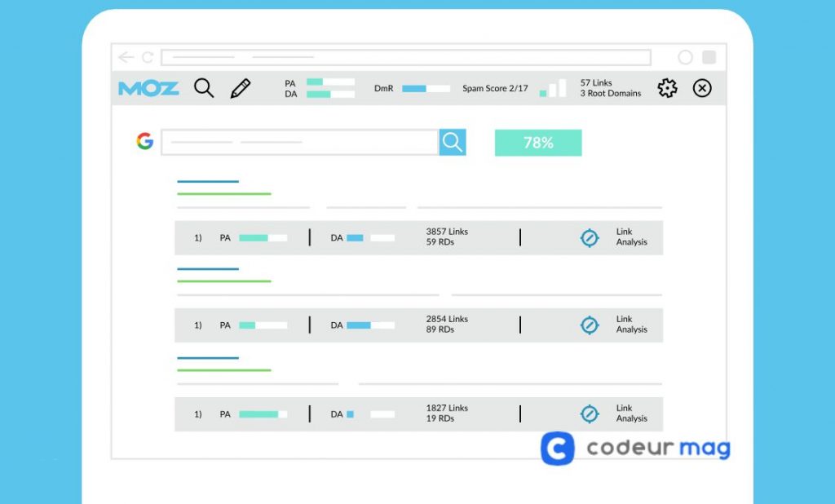Click 89 RDs text
835x504 pixels.
tap(440, 329)
